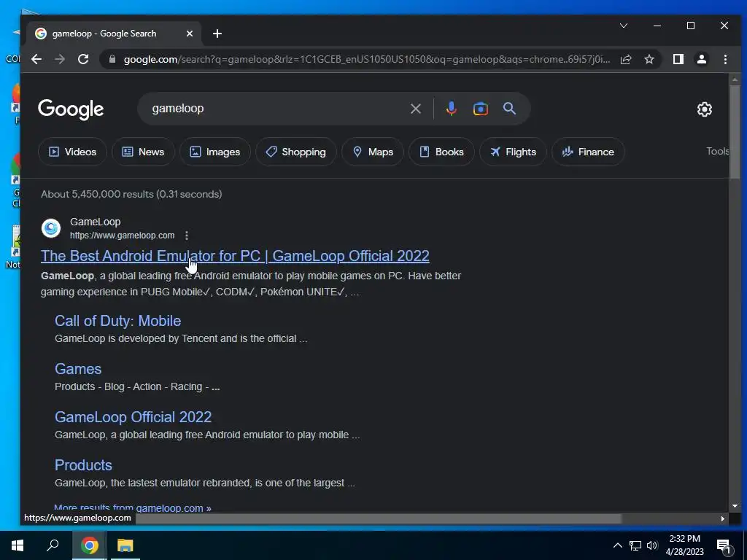This screenshot has height=560, width=747.
Task: Open network status tray icon
Action: point(635,545)
